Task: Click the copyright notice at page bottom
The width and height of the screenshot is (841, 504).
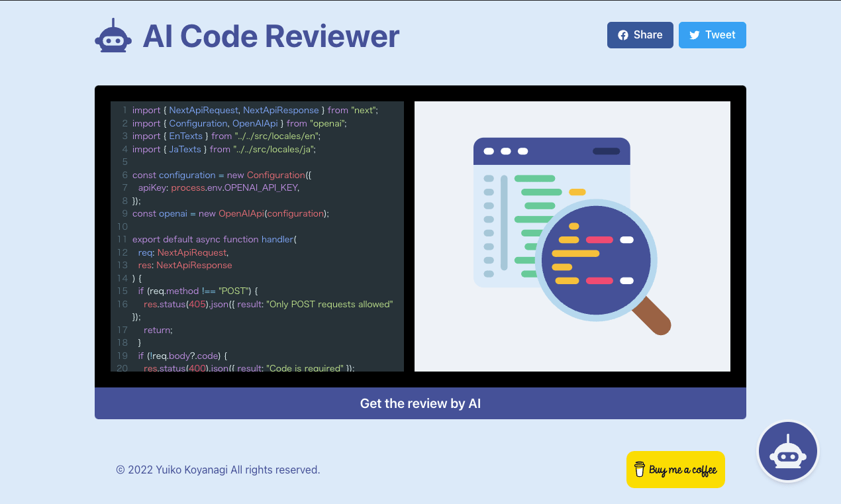Action: (x=218, y=470)
